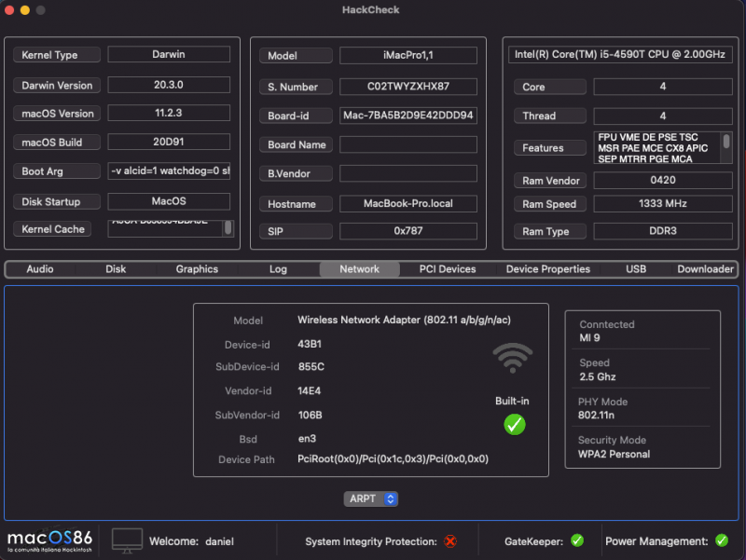
Task: Click the Wi-Fi signal icon
Action: point(512,358)
